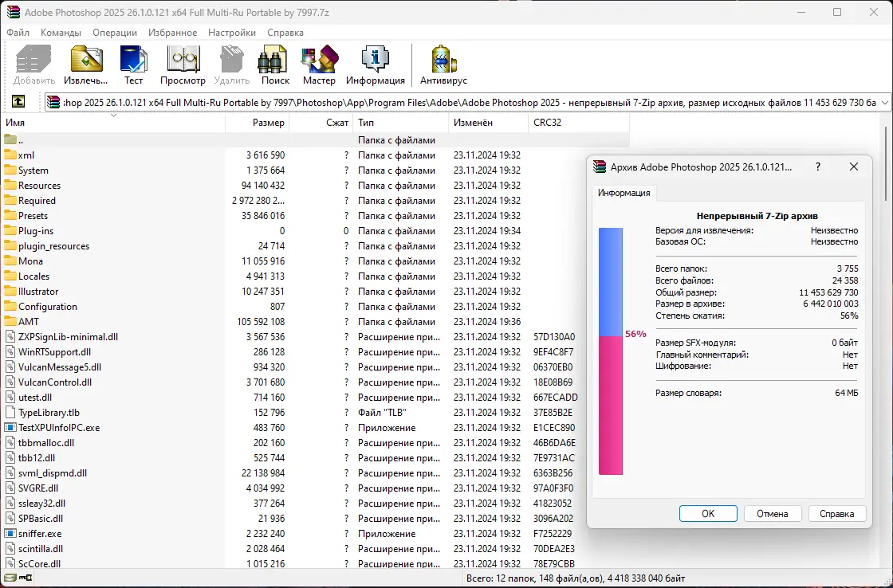Click the up-one-level folder arrow icon
Viewport: 893px width, 588px height.
click(18, 102)
